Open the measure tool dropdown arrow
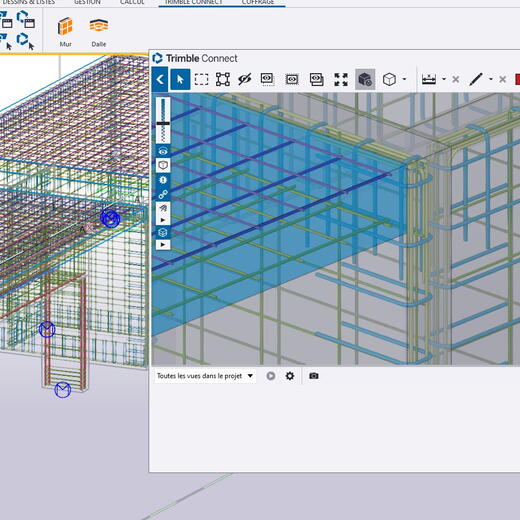520x520 pixels. [x=444, y=79]
